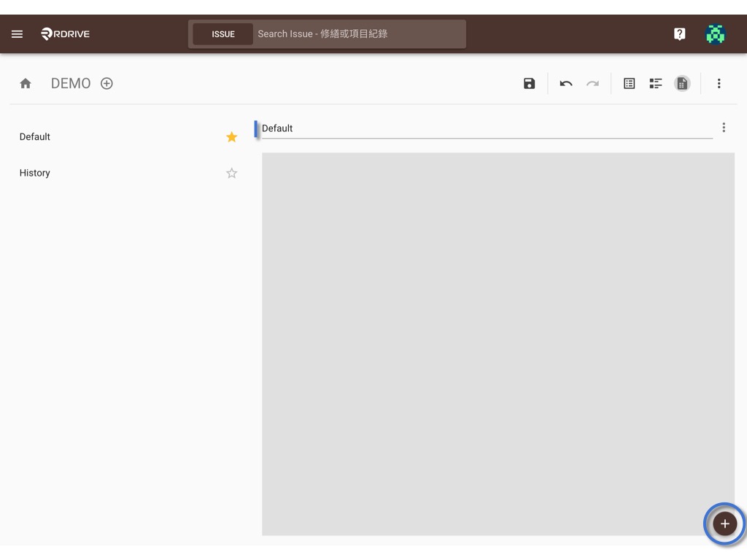Unfavorite Default with the gold star
The height and width of the screenshot is (560, 747).
(231, 137)
